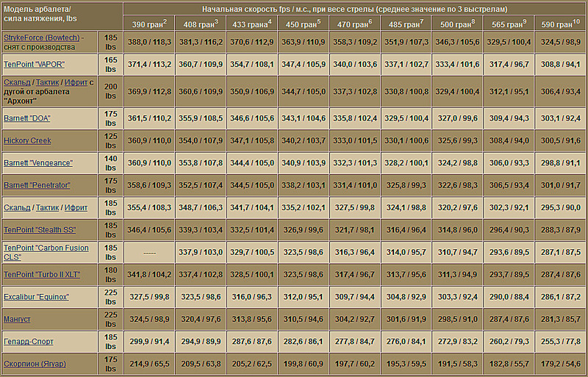
Task: Select the cell "327,0 / 99,6"
Action: pos(457,118)
